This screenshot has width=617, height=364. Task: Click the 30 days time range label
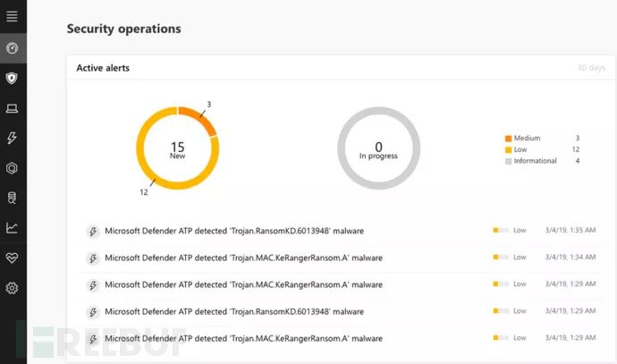click(x=591, y=68)
